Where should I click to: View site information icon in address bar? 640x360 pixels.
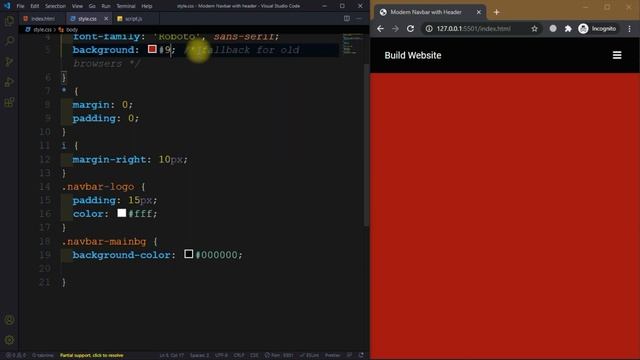coord(429,29)
